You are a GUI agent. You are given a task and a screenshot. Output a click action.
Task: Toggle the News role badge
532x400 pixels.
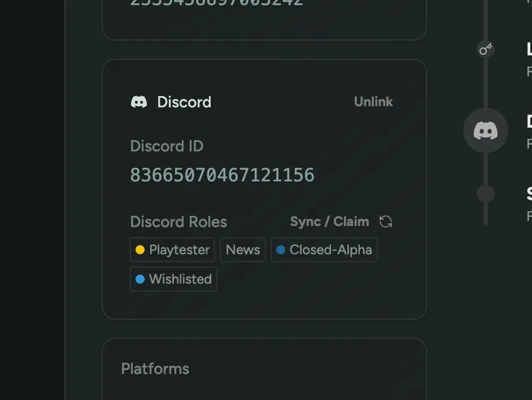[243, 249]
